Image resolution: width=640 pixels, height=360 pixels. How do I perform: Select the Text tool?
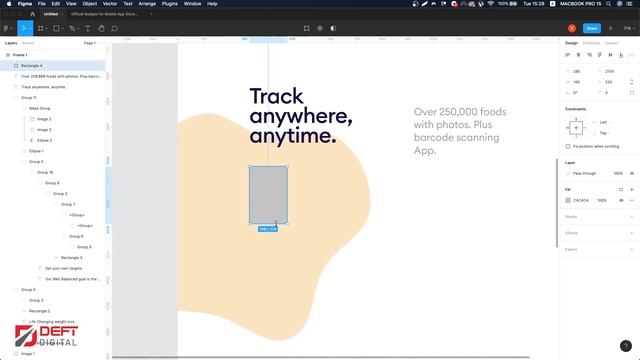[88, 28]
